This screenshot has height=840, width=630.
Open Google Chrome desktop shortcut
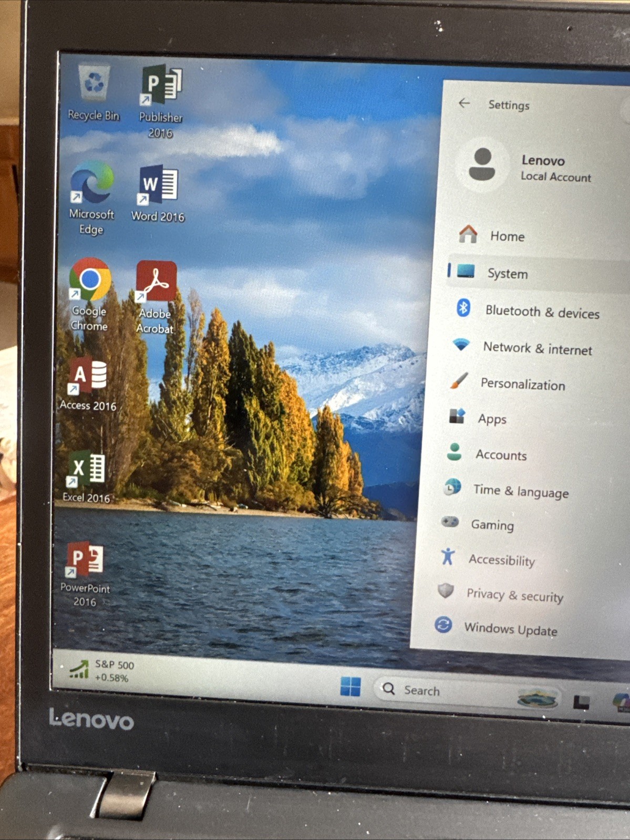click(x=89, y=294)
